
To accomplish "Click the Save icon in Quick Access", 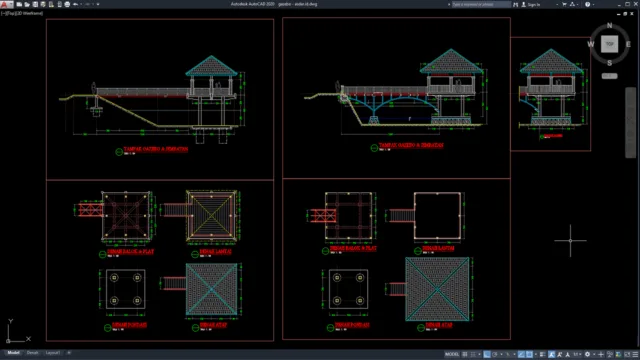I will pos(35,4).
